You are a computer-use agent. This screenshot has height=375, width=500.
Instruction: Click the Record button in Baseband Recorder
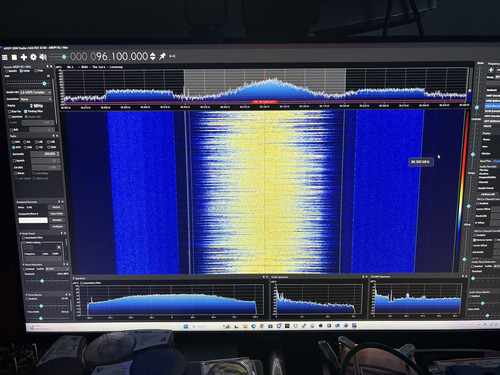coord(56,207)
